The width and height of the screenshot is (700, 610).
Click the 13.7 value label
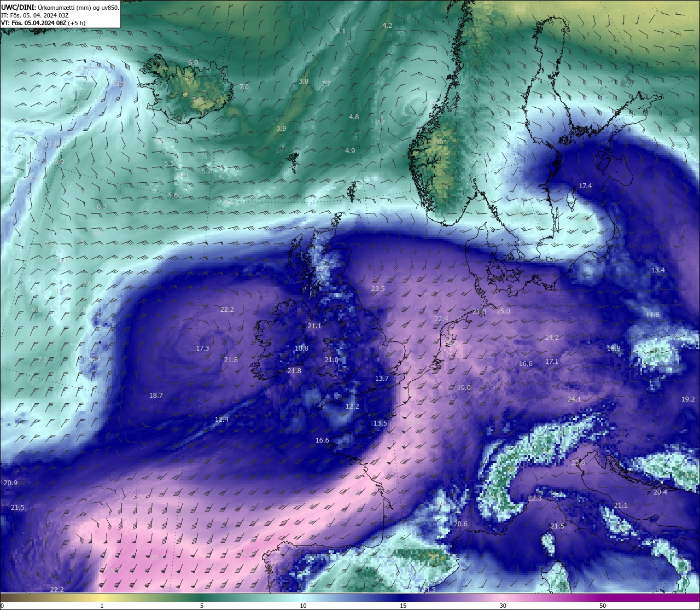[382, 379]
